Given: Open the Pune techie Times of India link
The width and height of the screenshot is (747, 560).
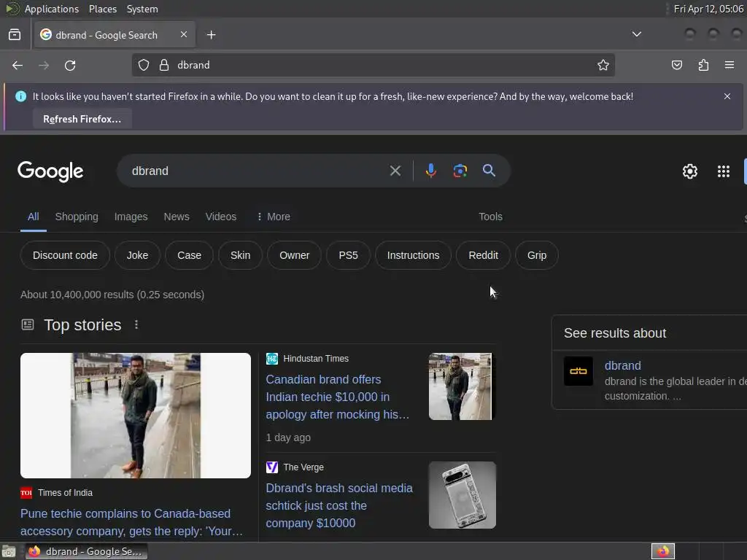Looking at the screenshot, I should point(131,522).
